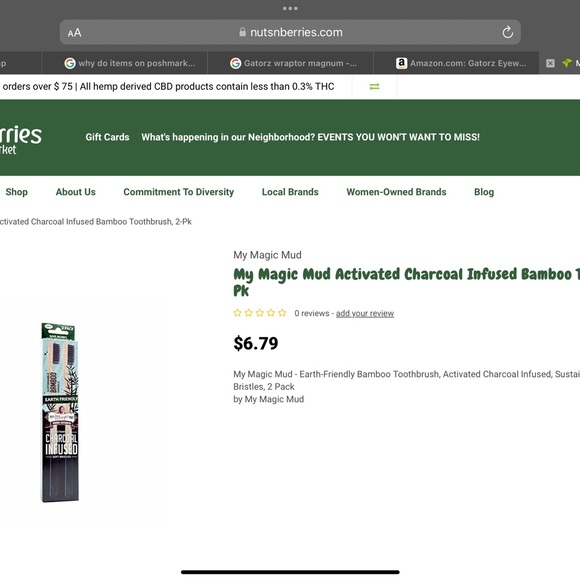Click the 'add your review' link
Image resolution: width=580 pixels, height=580 pixels.
[x=365, y=313]
